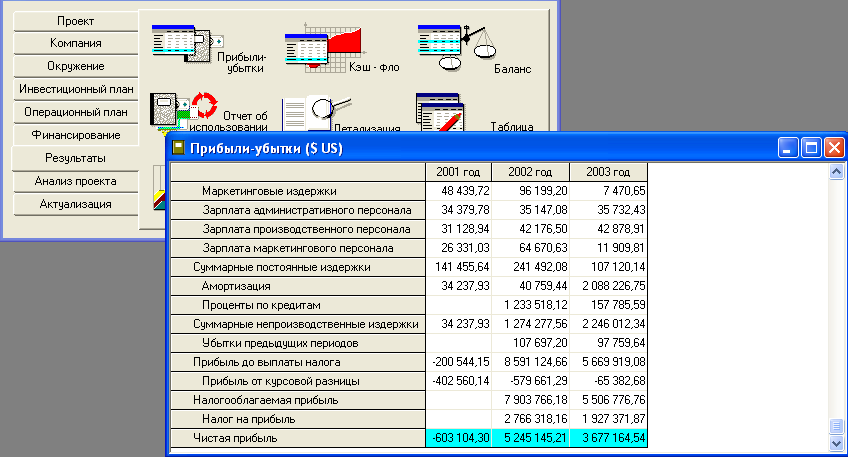Viewport: 848px width, 457px height.
Task: Click the Прибыли-убытки window title icon
Action: pyautogui.click(x=178, y=148)
